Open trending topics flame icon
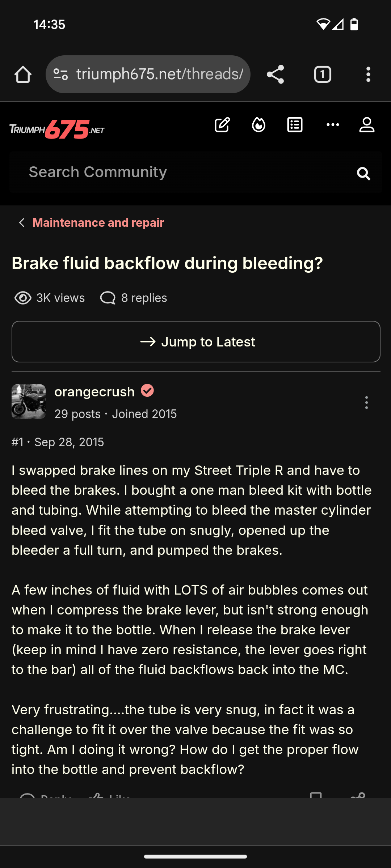Viewport: 391px width, 868px height. [x=258, y=125]
